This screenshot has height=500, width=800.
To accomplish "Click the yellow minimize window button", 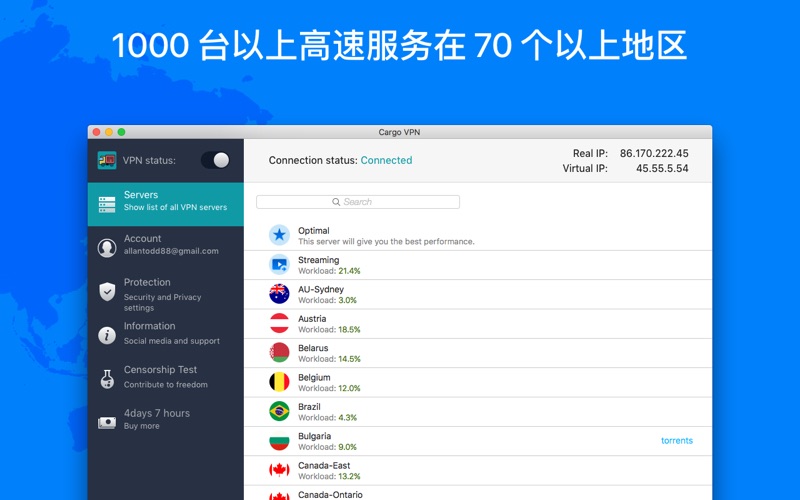I will pos(109,132).
